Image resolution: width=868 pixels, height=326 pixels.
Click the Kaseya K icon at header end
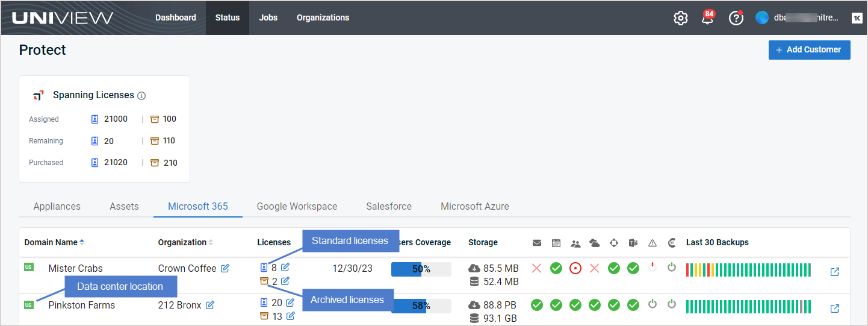pos(857,18)
